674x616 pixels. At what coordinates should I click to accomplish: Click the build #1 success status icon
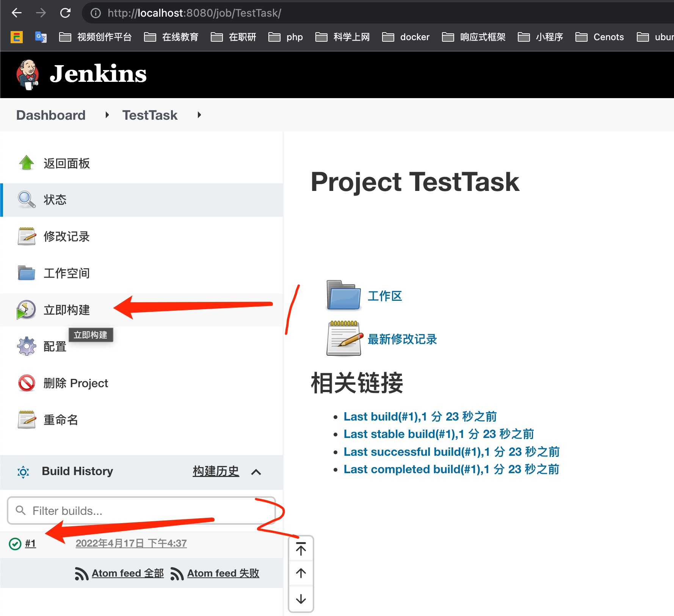15,544
